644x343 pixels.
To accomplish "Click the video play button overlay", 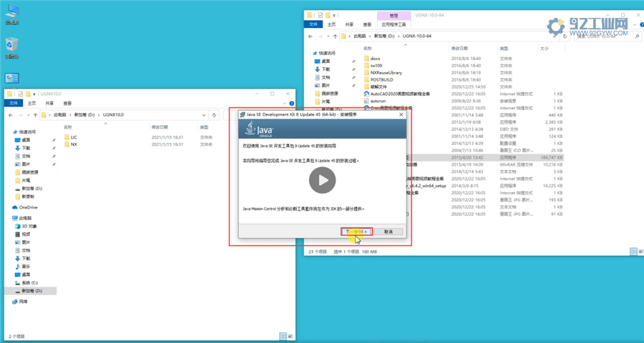I will [323, 180].
